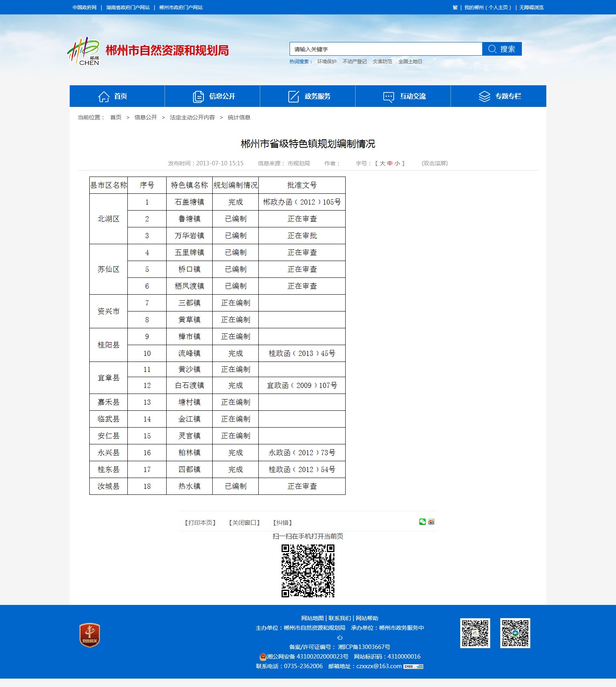The image size is (616, 687).
Task: Open the 首页 navigation tab
Action: coord(117,96)
